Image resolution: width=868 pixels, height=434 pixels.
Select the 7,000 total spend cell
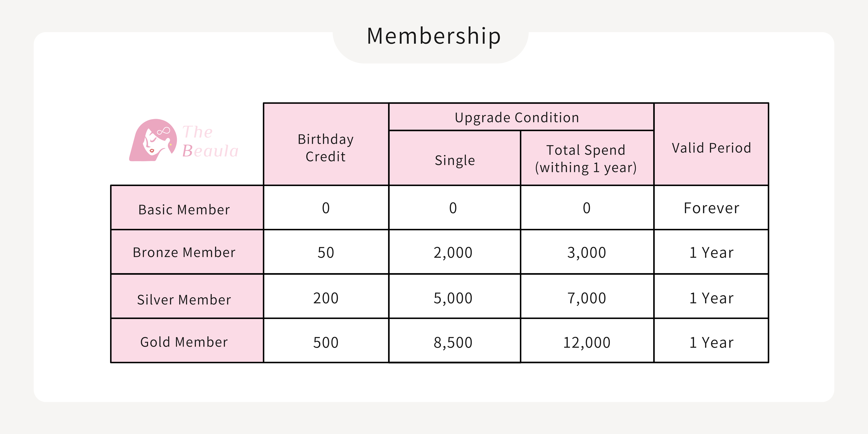(587, 296)
